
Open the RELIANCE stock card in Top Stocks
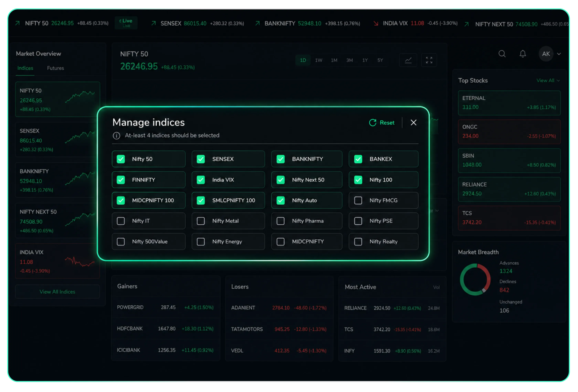coord(509,189)
